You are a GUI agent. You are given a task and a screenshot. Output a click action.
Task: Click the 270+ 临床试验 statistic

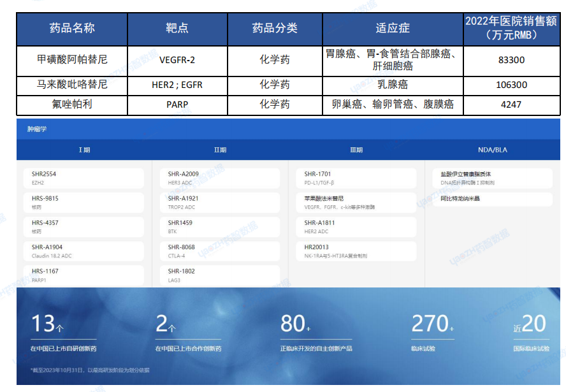(433, 333)
